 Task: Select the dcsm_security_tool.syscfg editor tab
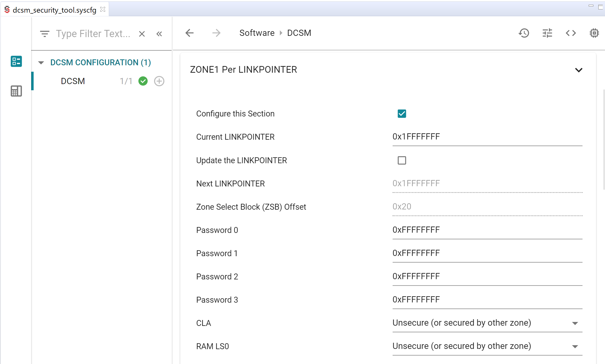coord(54,10)
